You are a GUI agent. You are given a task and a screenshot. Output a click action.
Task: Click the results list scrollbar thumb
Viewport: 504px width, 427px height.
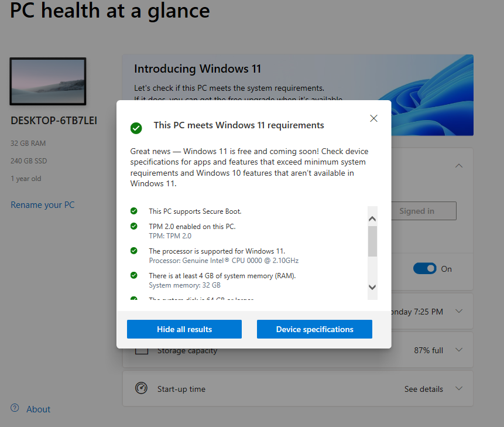coord(372,241)
